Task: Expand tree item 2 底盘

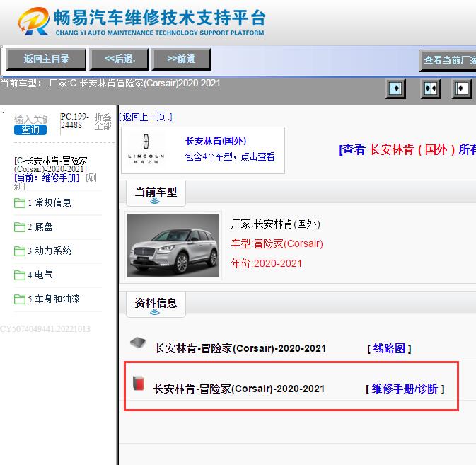Action: pos(40,226)
